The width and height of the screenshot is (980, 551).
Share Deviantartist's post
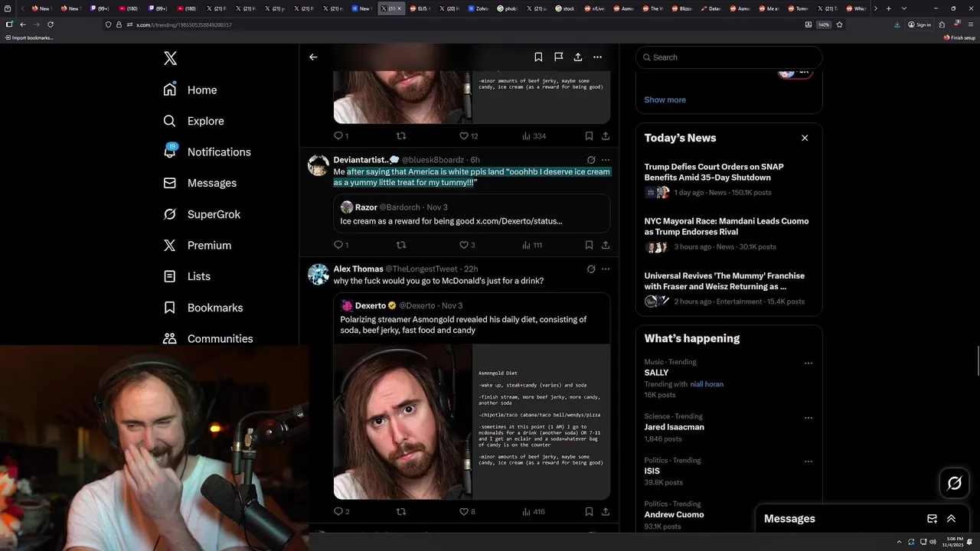tap(606, 245)
